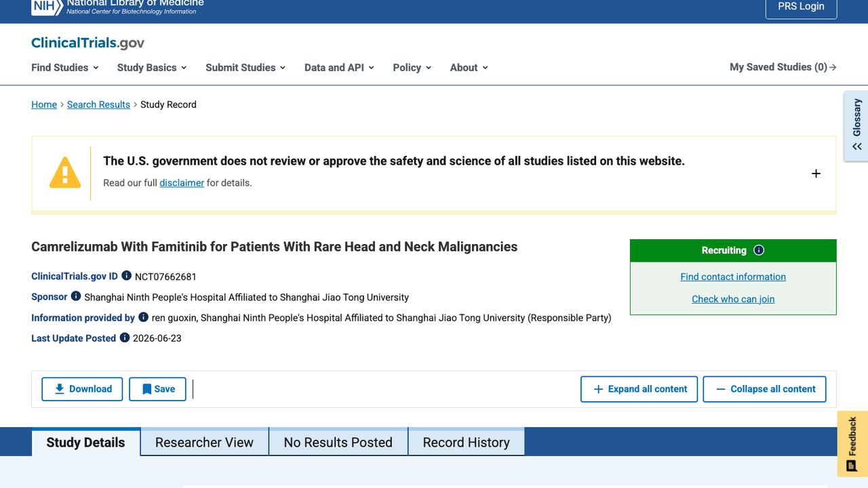The image size is (868, 488).
Task: Click the info icon beside Information provided by
Action: (x=143, y=317)
